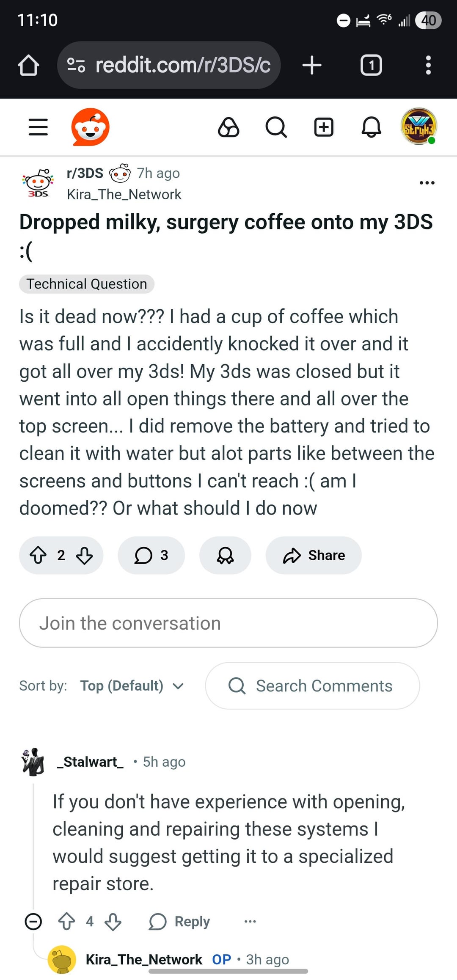Tap the browser home icon

[x=28, y=65]
